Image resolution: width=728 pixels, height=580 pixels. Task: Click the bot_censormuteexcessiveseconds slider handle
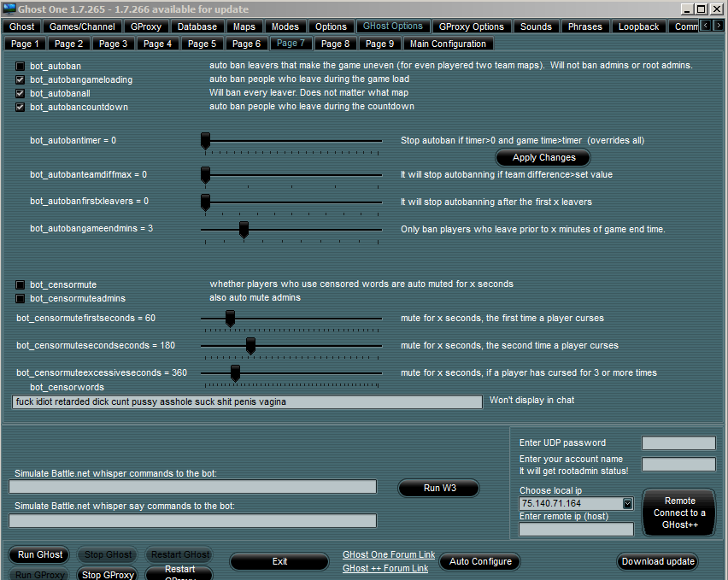(x=235, y=373)
